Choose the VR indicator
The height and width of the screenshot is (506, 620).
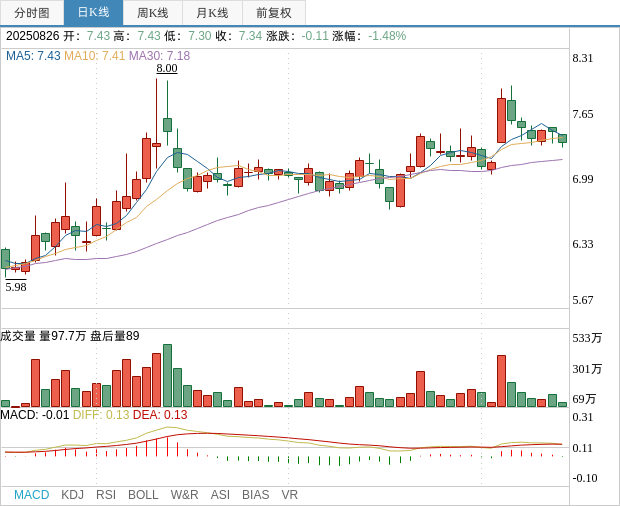(x=289, y=495)
